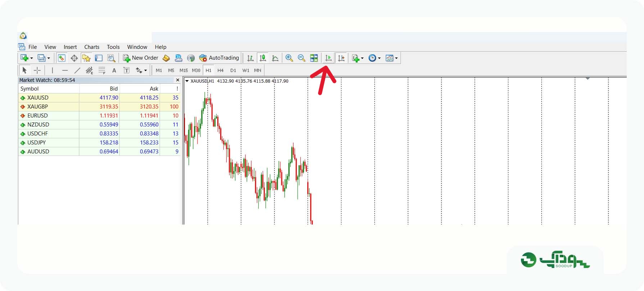Select the Crosshair tool
The image size is (644, 291).
pos(37,70)
